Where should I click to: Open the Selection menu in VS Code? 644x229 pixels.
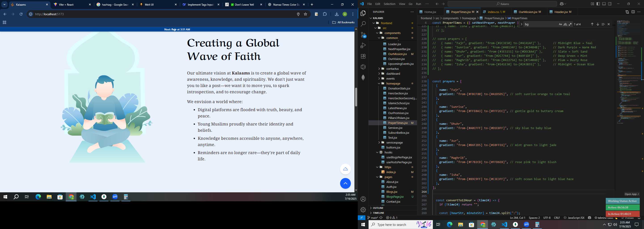(389, 4)
